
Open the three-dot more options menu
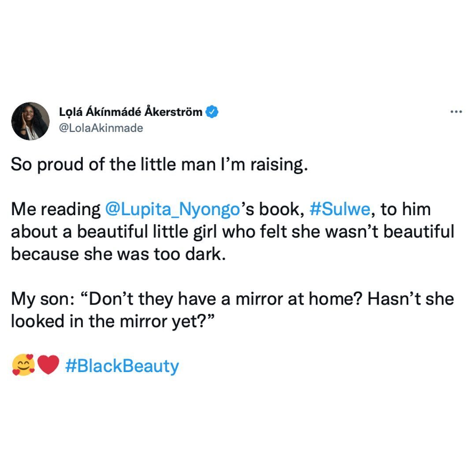456,112
